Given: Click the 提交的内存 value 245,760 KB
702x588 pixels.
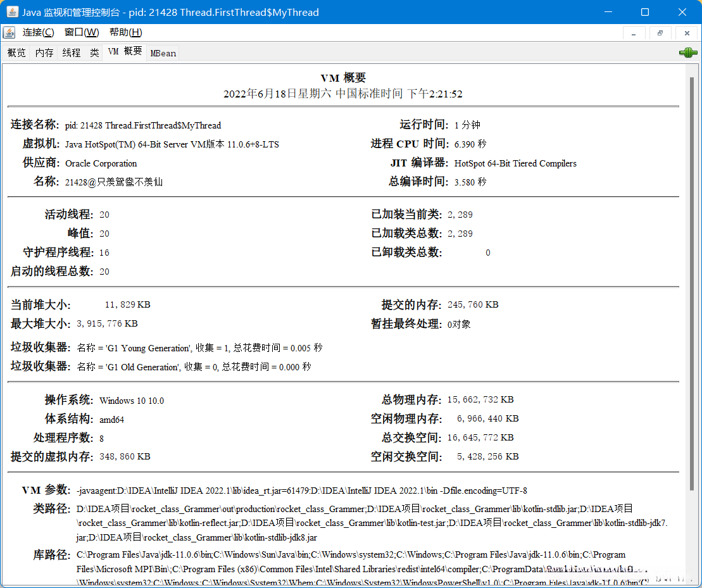Looking at the screenshot, I should [x=473, y=304].
